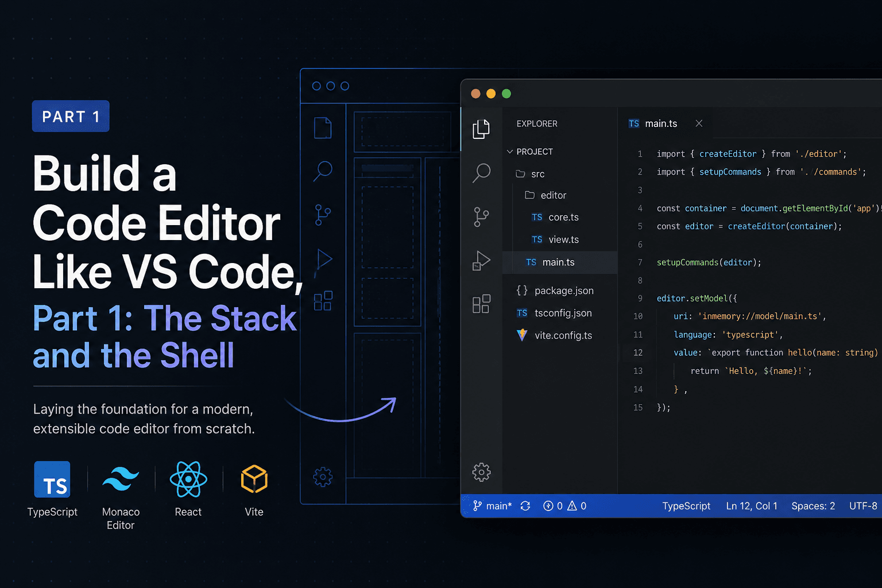
Task: Close the main.ts tab
Action: click(x=699, y=123)
